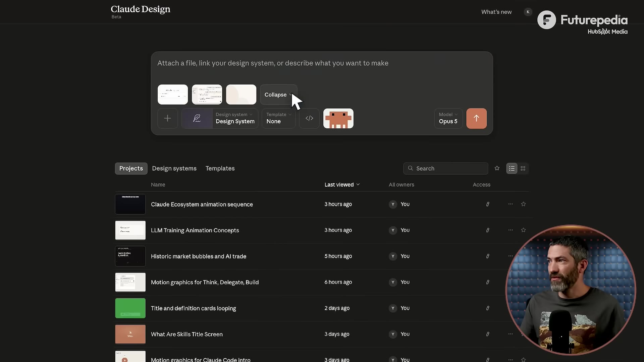Click the second attached image thumbnail
The image size is (644, 362).
pos(207,95)
